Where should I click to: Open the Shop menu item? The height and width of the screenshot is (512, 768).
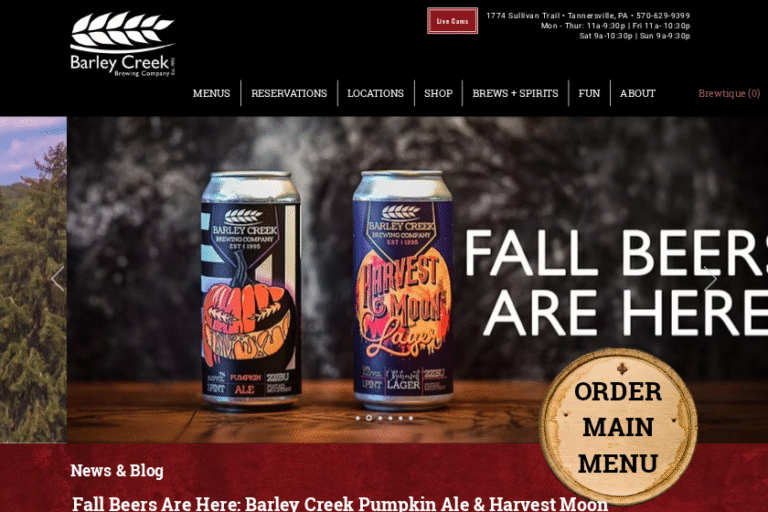438,93
